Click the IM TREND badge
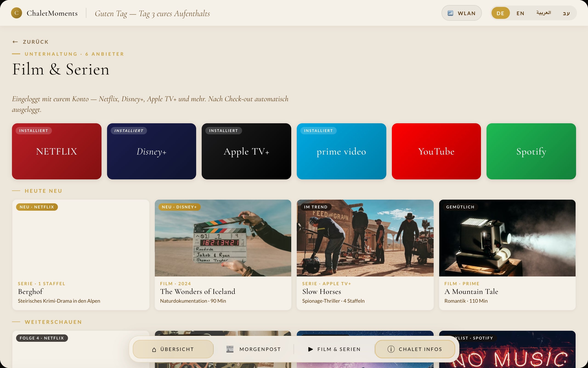 pos(316,207)
